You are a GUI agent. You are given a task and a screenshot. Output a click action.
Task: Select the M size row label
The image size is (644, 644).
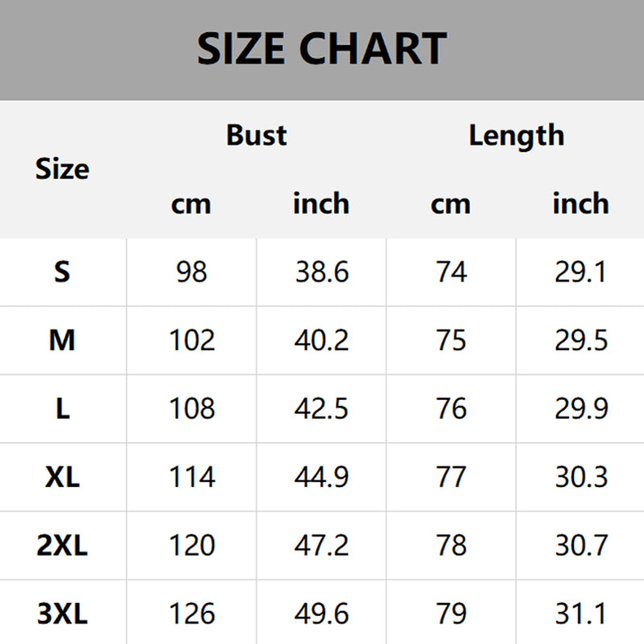[x=62, y=341]
